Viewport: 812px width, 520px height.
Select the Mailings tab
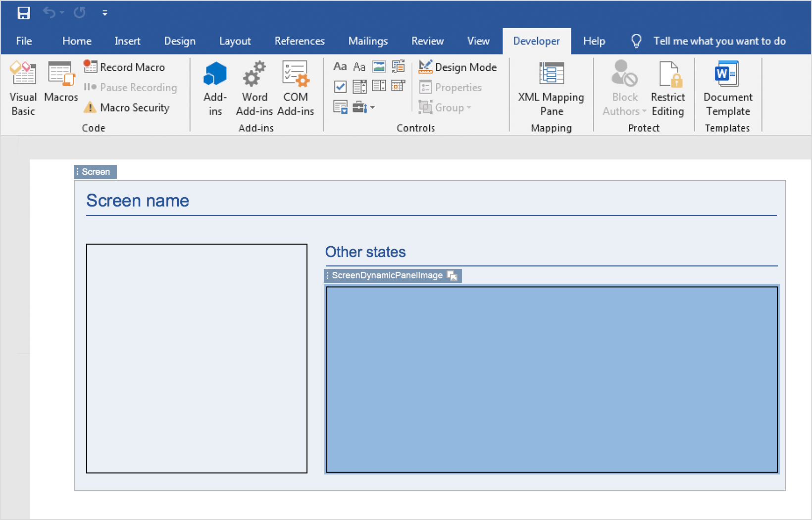tap(368, 41)
